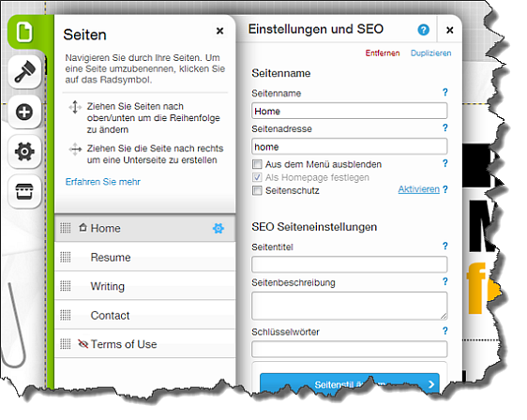Open the Pages panel icon in sidebar
The width and height of the screenshot is (527, 420).
pyautogui.click(x=25, y=33)
